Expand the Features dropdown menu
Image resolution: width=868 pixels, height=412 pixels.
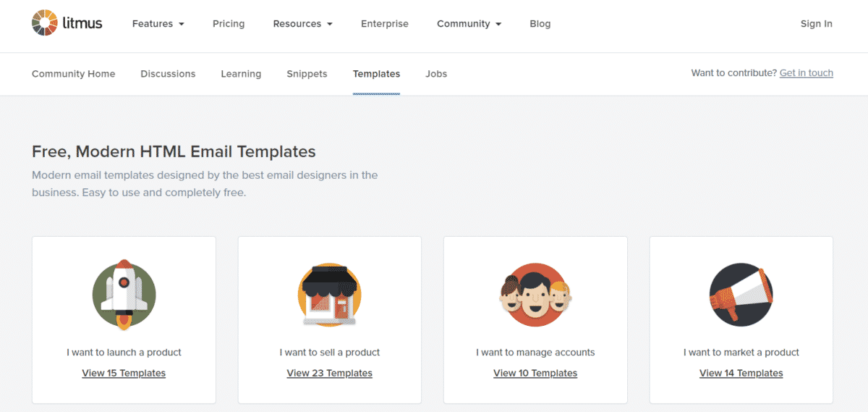[158, 24]
